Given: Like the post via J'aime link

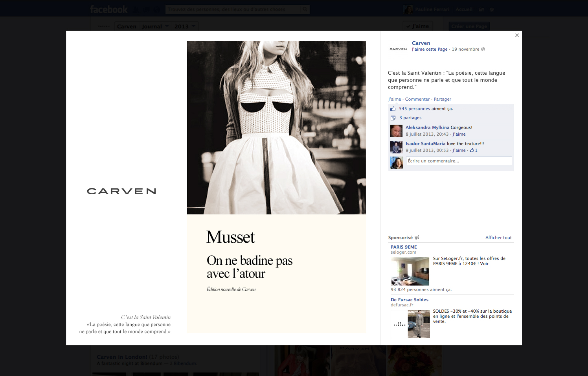Looking at the screenshot, I should [x=394, y=99].
